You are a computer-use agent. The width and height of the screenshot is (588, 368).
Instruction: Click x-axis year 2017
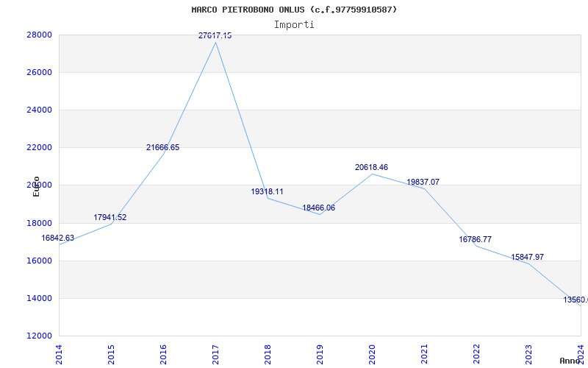[215, 354]
